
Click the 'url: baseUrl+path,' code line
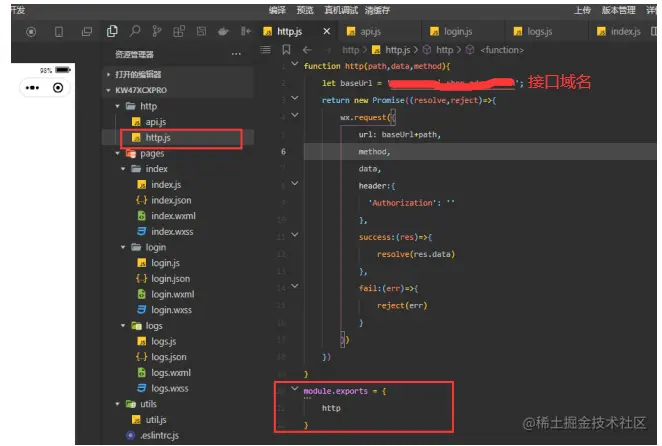tap(399, 135)
